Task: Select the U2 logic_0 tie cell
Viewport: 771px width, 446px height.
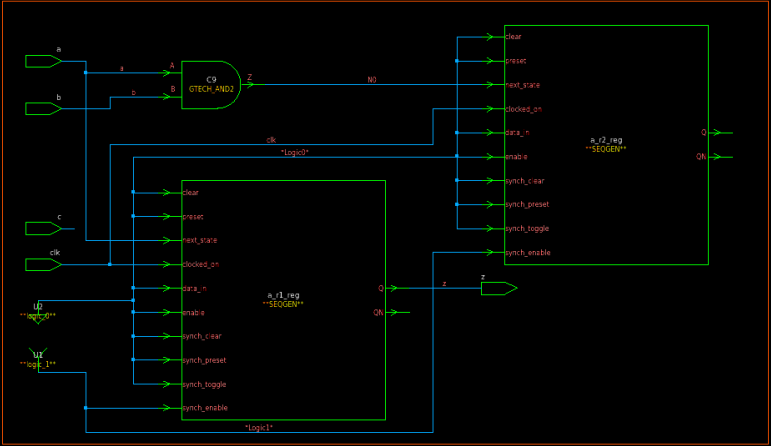Action: tap(38, 312)
